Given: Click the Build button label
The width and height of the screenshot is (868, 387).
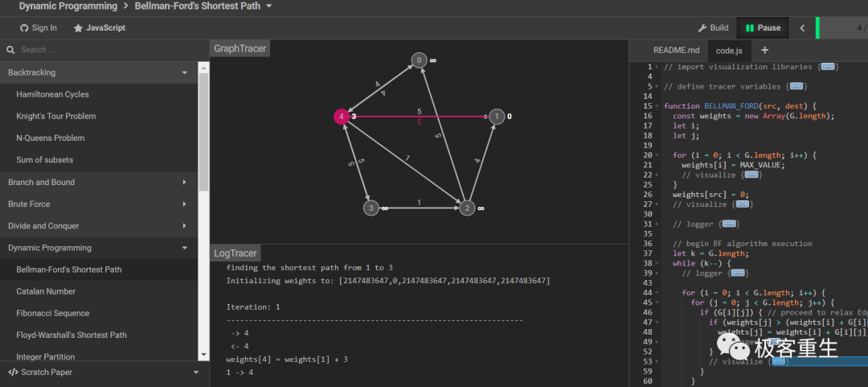Looking at the screenshot, I should pos(719,27).
